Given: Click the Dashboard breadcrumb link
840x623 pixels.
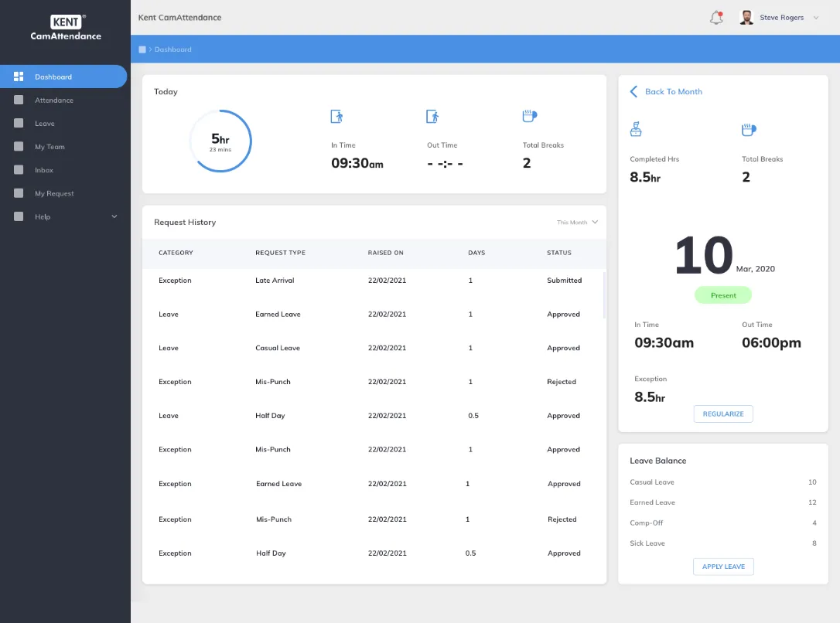Looking at the screenshot, I should click(x=173, y=49).
